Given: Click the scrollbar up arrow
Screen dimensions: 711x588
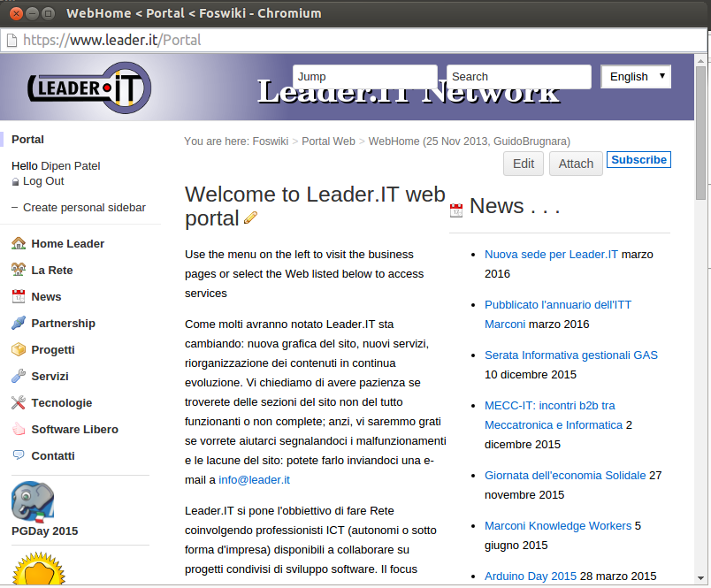Looking at the screenshot, I should pyautogui.click(x=701, y=61).
